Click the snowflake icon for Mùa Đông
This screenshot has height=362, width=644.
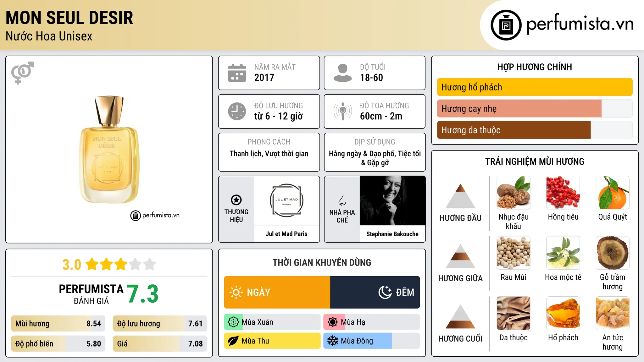pyautogui.click(x=333, y=341)
